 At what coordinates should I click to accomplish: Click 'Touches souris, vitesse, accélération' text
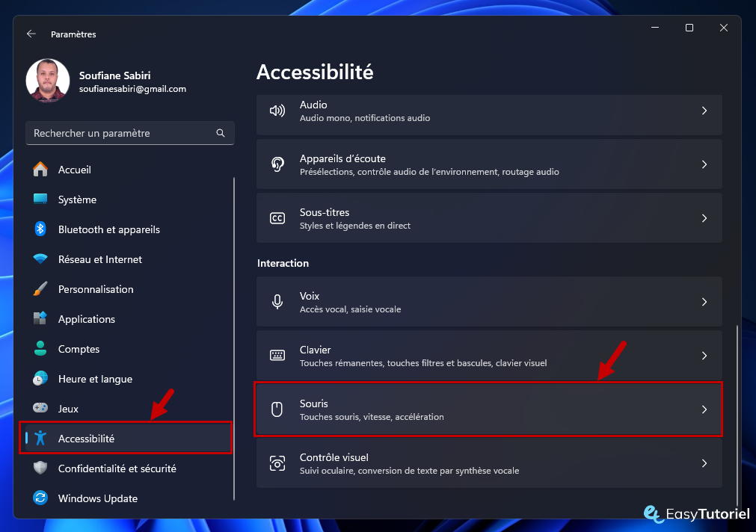(372, 417)
